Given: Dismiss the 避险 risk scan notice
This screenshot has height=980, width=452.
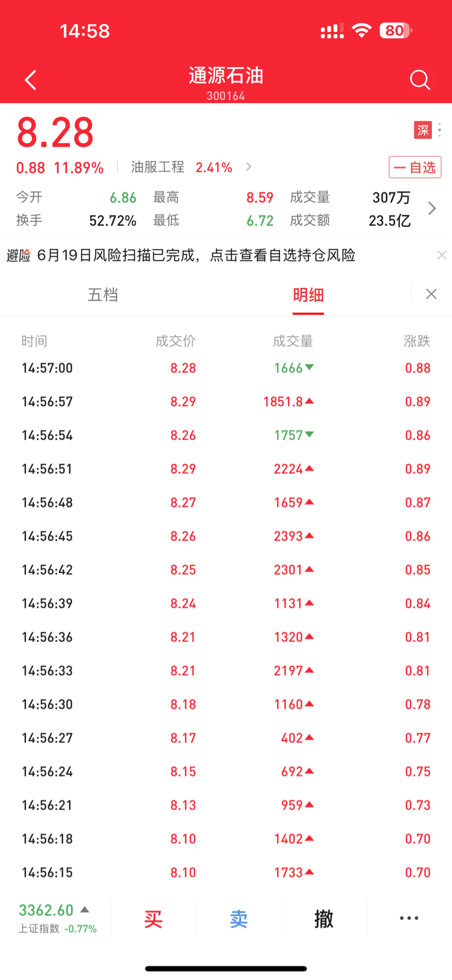Looking at the screenshot, I should pos(441,255).
